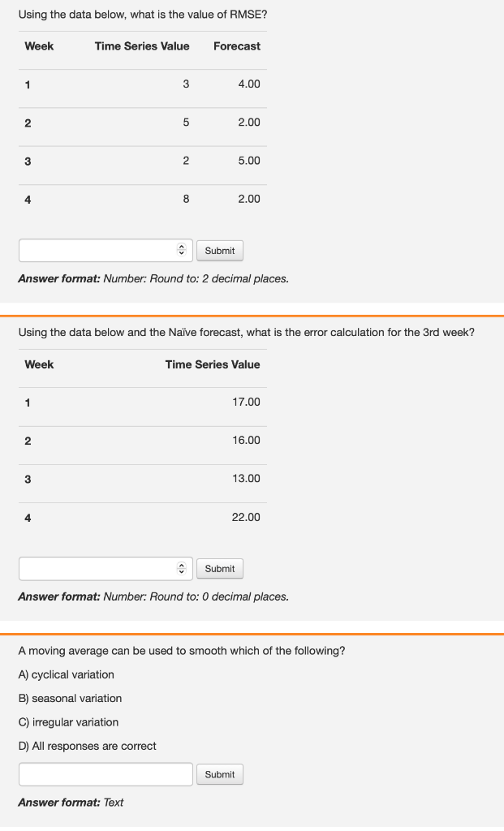504x831 pixels.
Task: Click the RMSE question text
Action: (x=143, y=14)
